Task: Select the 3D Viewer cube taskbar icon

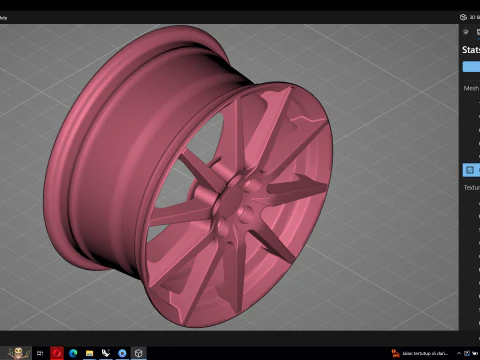Action: coord(139,353)
